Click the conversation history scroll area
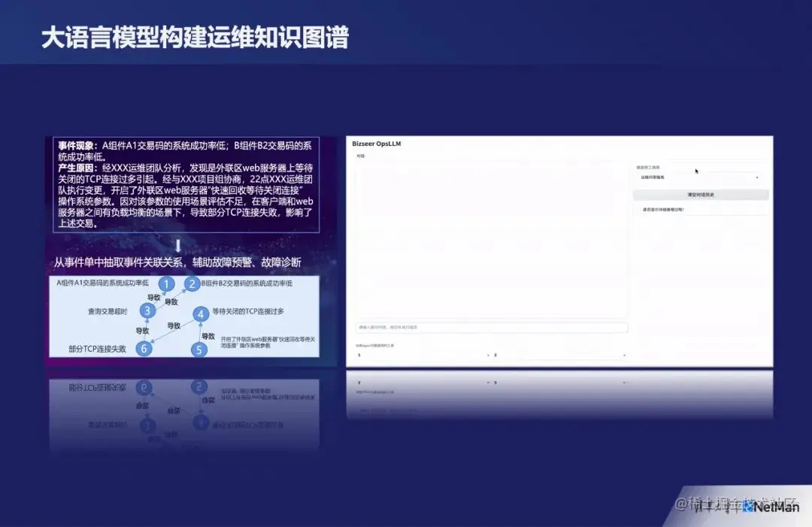 (x=489, y=241)
